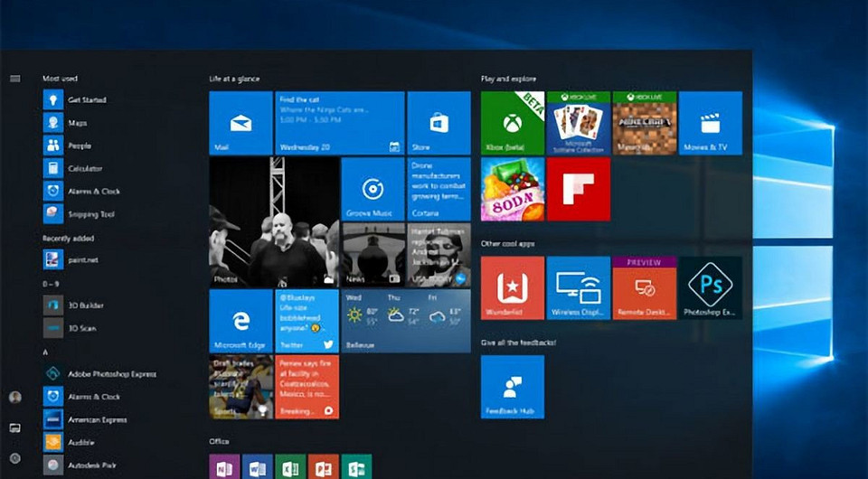The image size is (868, 479).
Task: Launch the Photoshop Express tile
Action: pyautogui.click(x=711, y=287)
